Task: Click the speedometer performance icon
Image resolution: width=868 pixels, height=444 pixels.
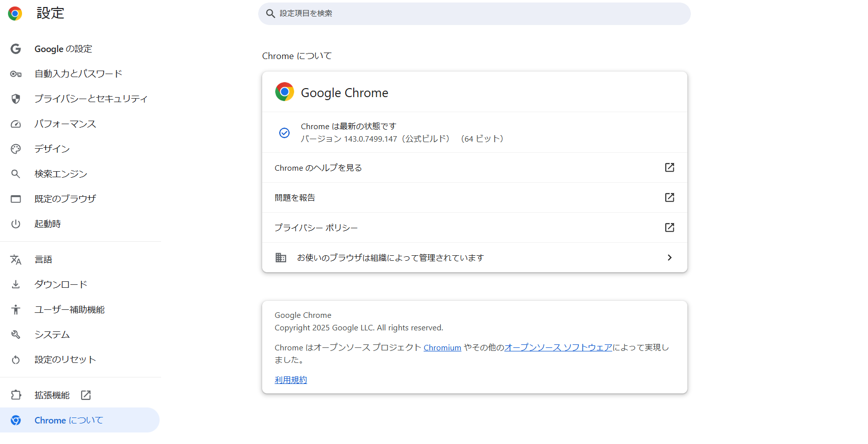Action: pos(16,124)
